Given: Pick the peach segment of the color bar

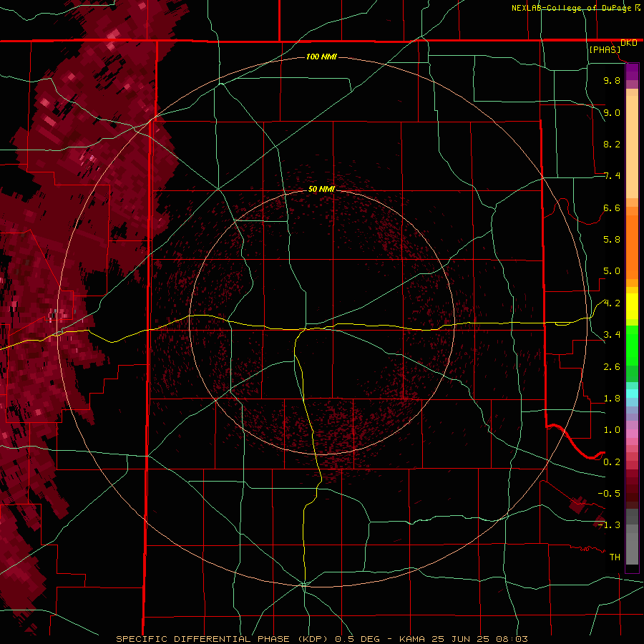Looking at the screenshot, I should click(x=632, y=147).
